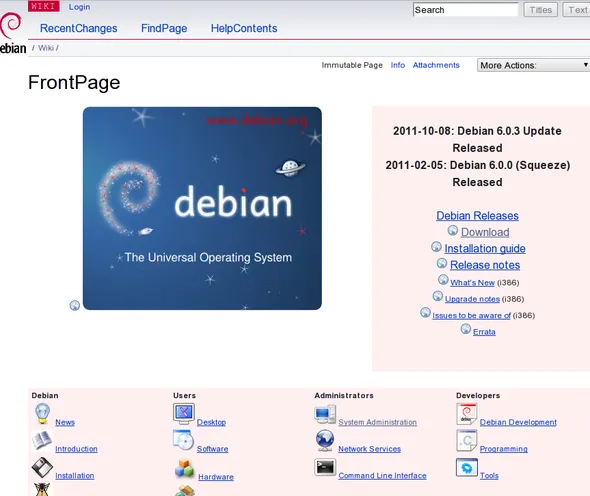Click the FrontPage heading
The width and height of the screenshot is (590, 496).
[x=74, y=83]
